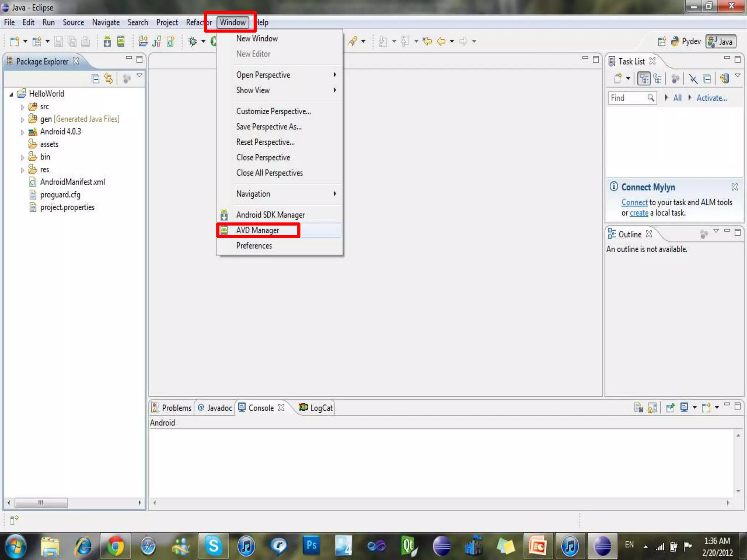Open Google Chrome from the taskbar
The height and width of the screenshot is (560, 747).
tap(115, 546)
